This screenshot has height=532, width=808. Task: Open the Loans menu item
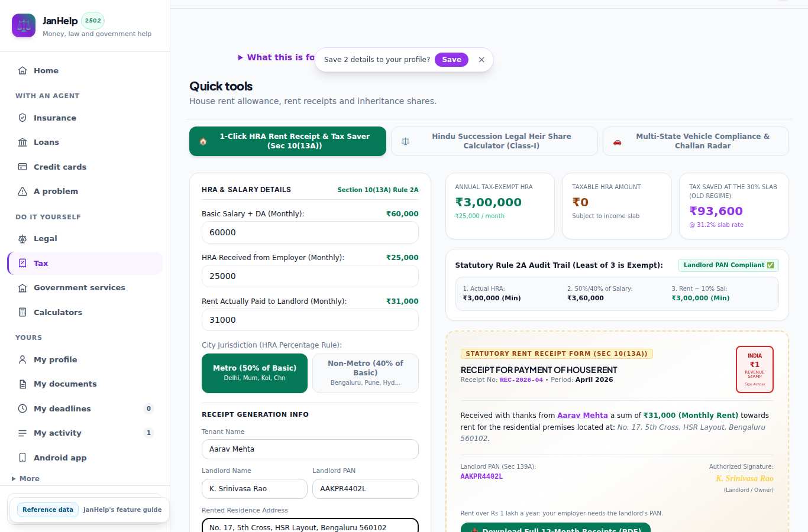[85, 142]
